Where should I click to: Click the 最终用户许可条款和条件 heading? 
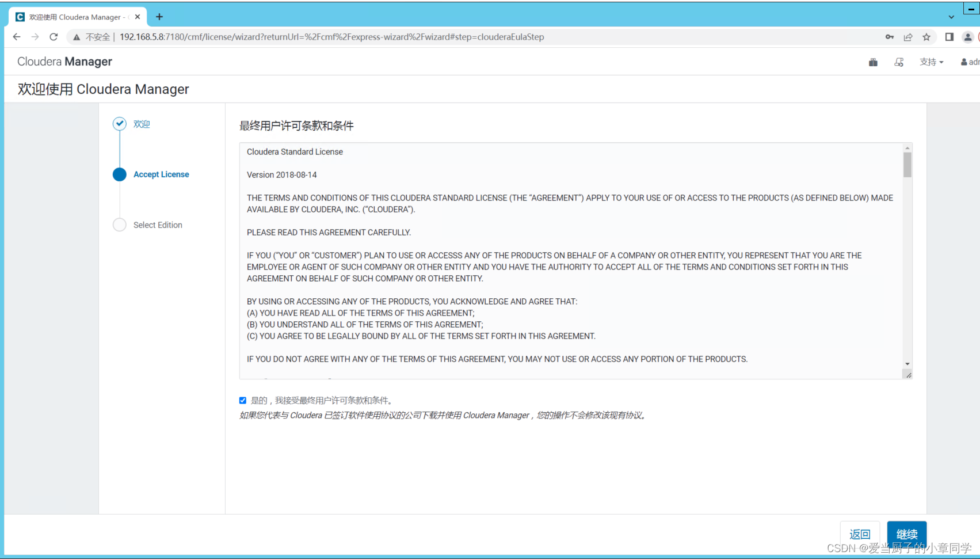coord(296,126)
